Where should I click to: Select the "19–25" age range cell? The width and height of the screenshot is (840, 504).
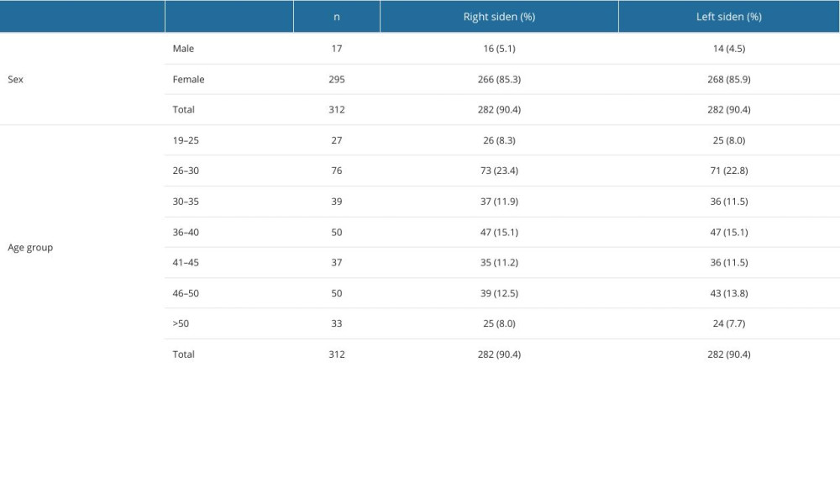point(185,140)
